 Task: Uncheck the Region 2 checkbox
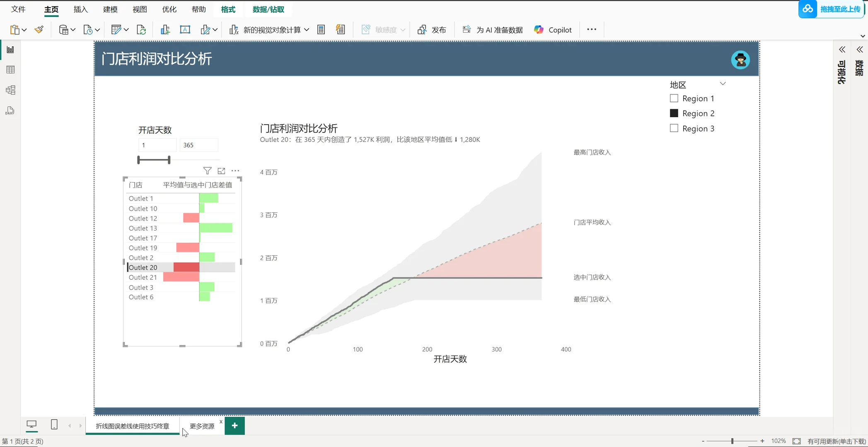pyautogui.click(x=674, y=113)
